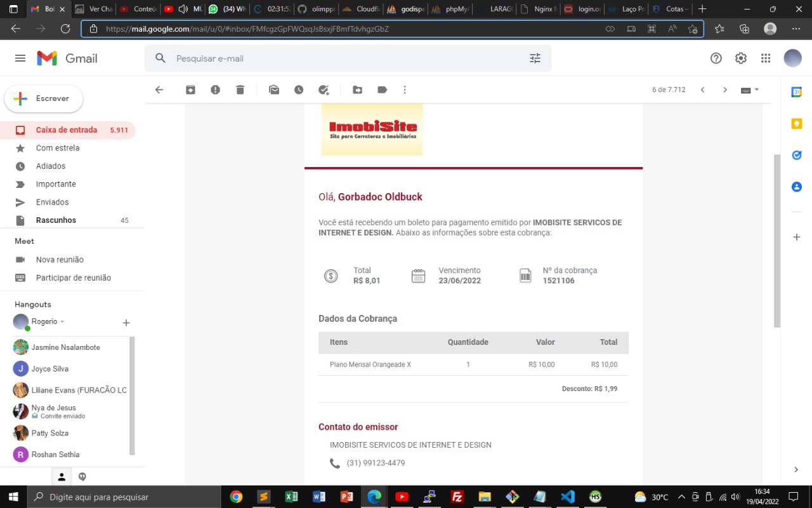Switch to Hangouts conversations tab

(82, 477)
